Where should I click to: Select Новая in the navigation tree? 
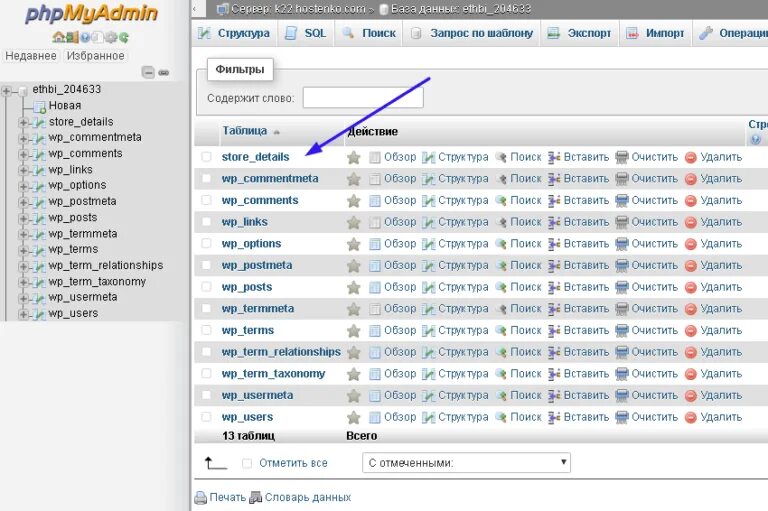pos(65,105)
